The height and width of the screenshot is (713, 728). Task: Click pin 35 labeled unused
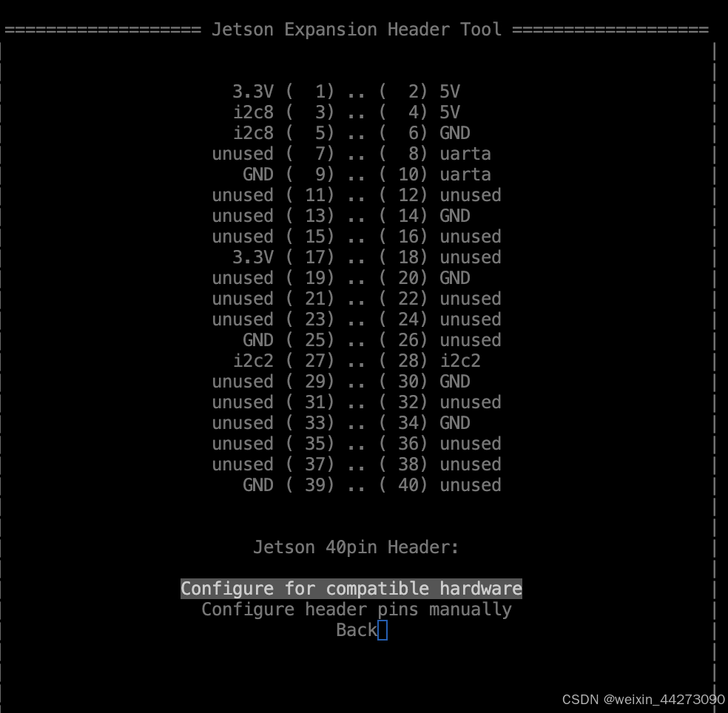coord(273,443)
